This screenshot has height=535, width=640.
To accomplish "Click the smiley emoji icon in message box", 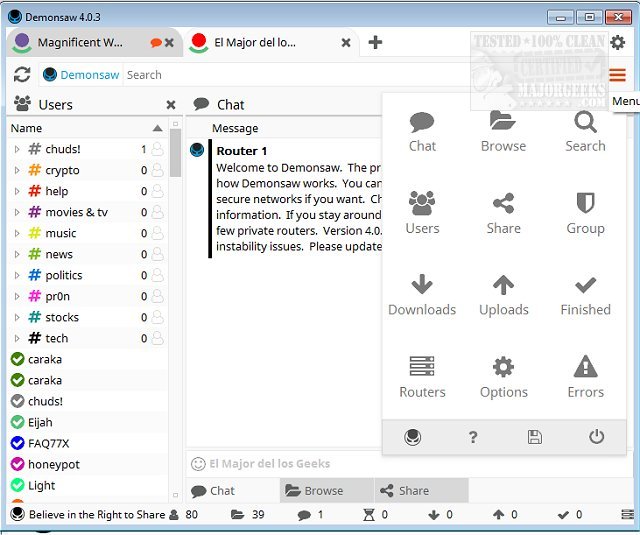I will point(198,464).
